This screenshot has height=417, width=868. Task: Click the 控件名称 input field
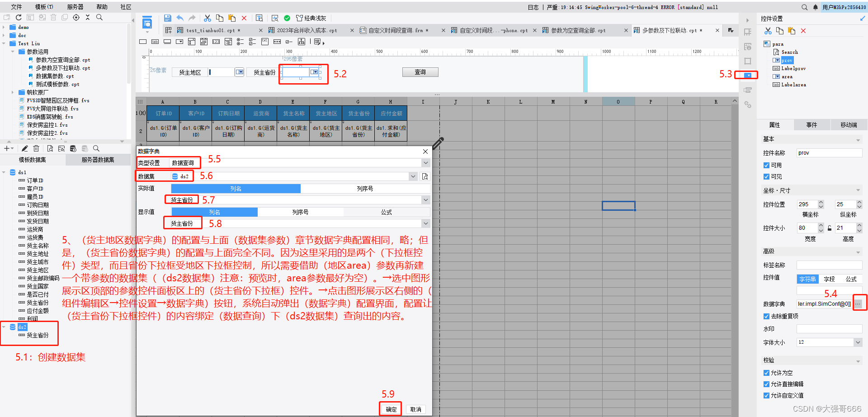pyautogui.click(x=829, y=153)
